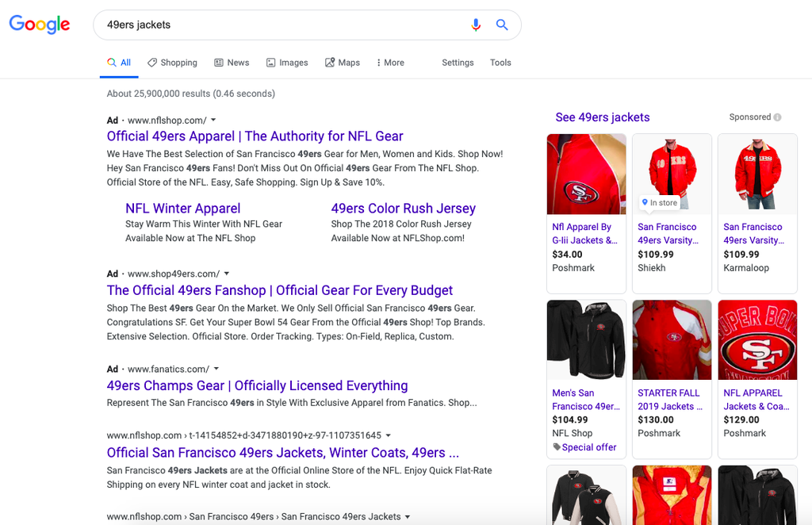Screen dimensions: 812x525
Task: Switch to the Maps tab
Action: point(343,63)
